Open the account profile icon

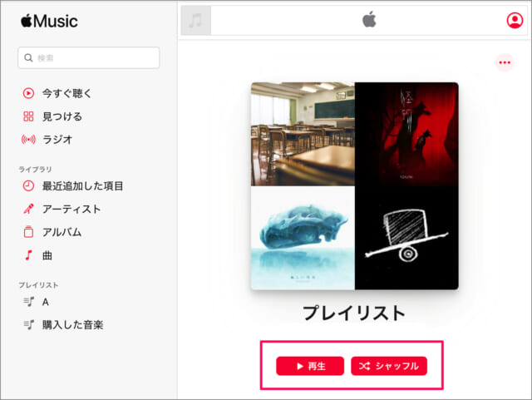click(515, 20)
